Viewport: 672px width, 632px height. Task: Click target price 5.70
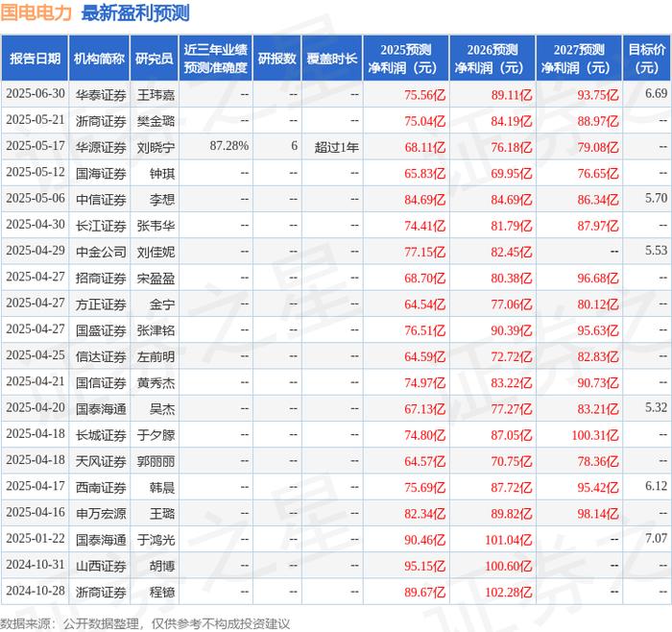point(656,198)
